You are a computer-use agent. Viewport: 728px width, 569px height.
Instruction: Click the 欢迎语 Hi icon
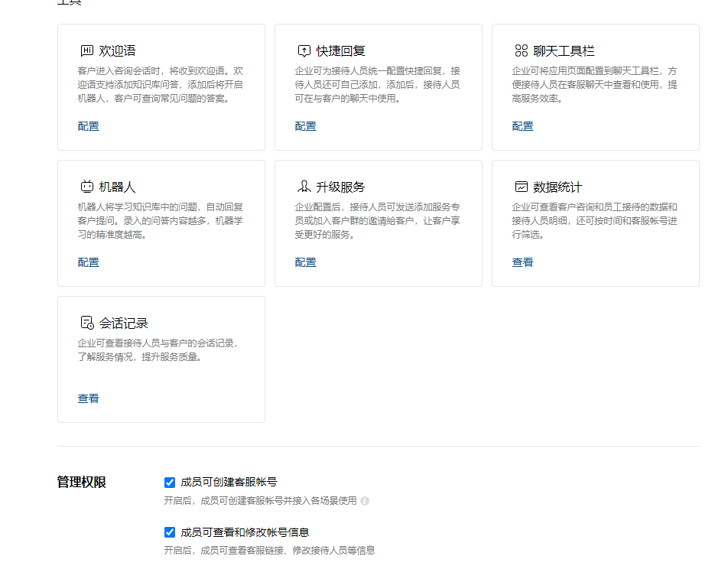pos(87,51)
